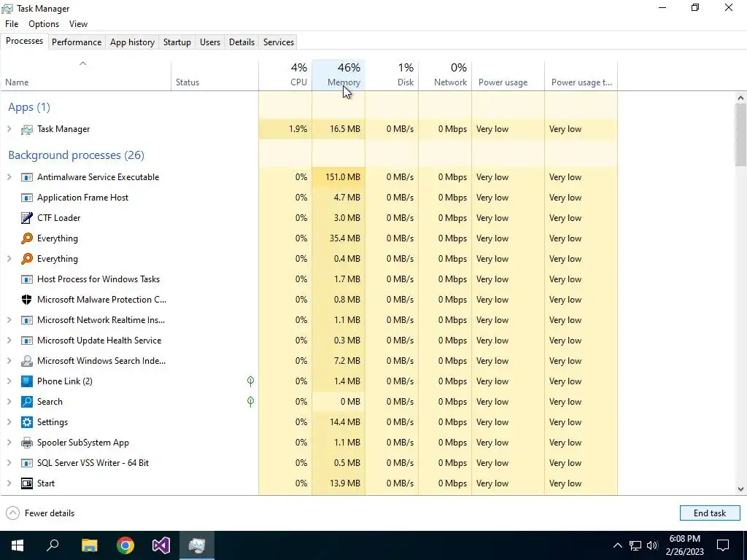Click the green leaf status icon for Phone Link
Image resolution: width=747 pixels, height=560 pixels.
(251, 381)
